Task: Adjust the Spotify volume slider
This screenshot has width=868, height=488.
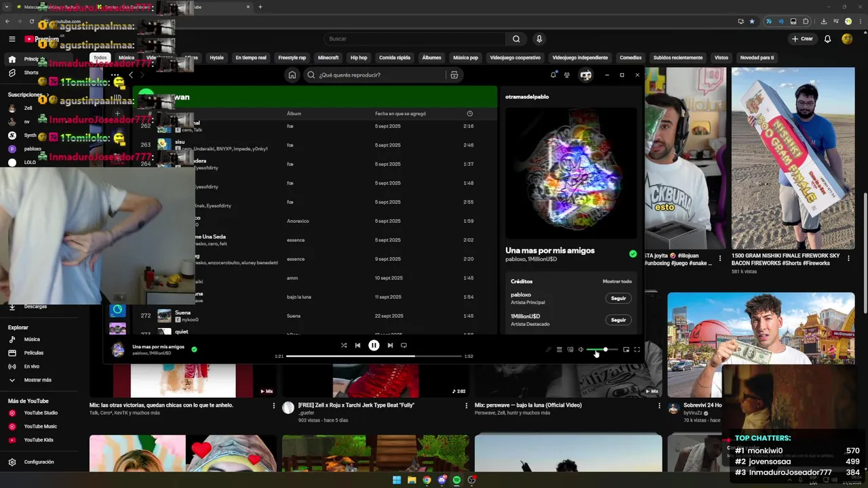Action: coord(602,350)
